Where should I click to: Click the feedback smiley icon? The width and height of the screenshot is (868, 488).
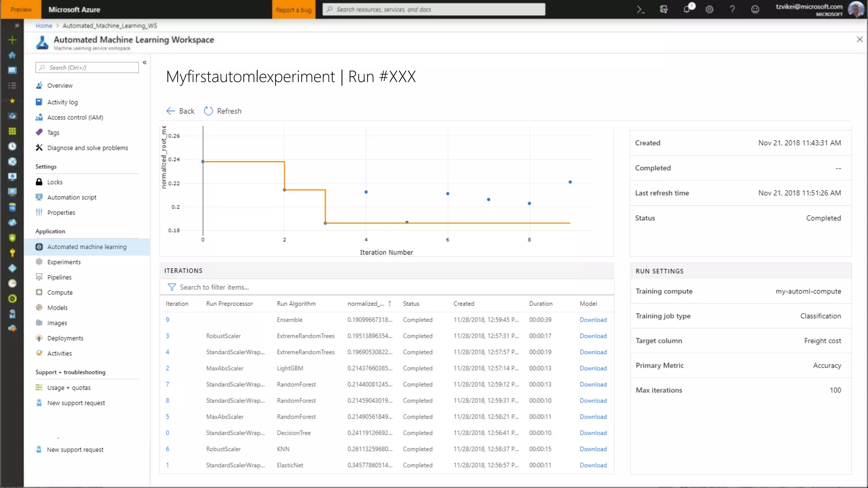[755, 9]
